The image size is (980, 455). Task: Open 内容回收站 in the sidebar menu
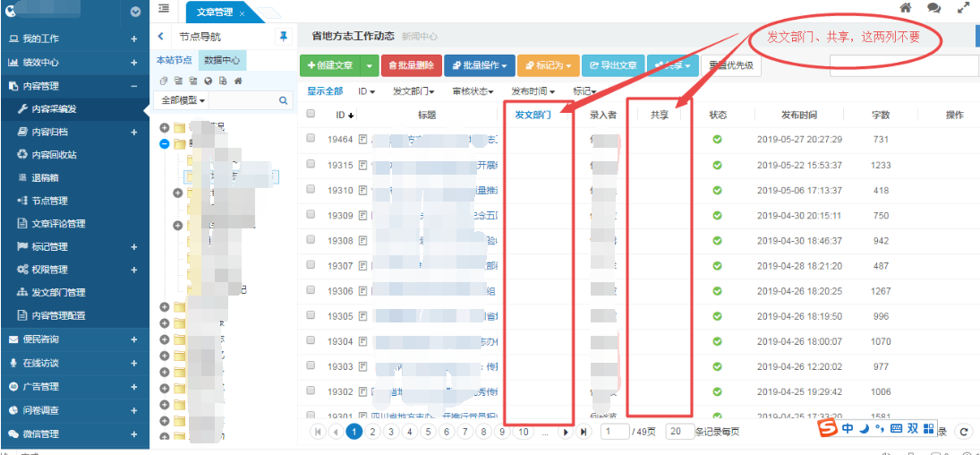coord(54,154)
